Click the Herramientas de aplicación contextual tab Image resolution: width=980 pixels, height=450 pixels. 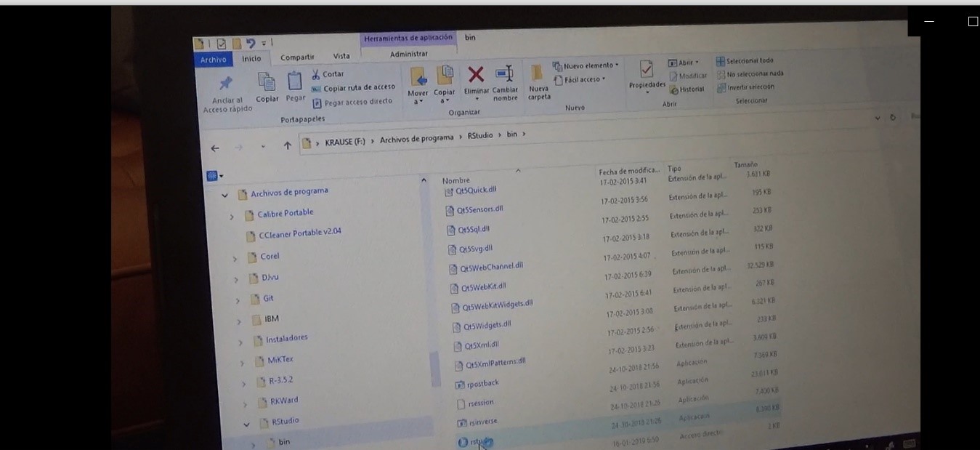[408, 38]
